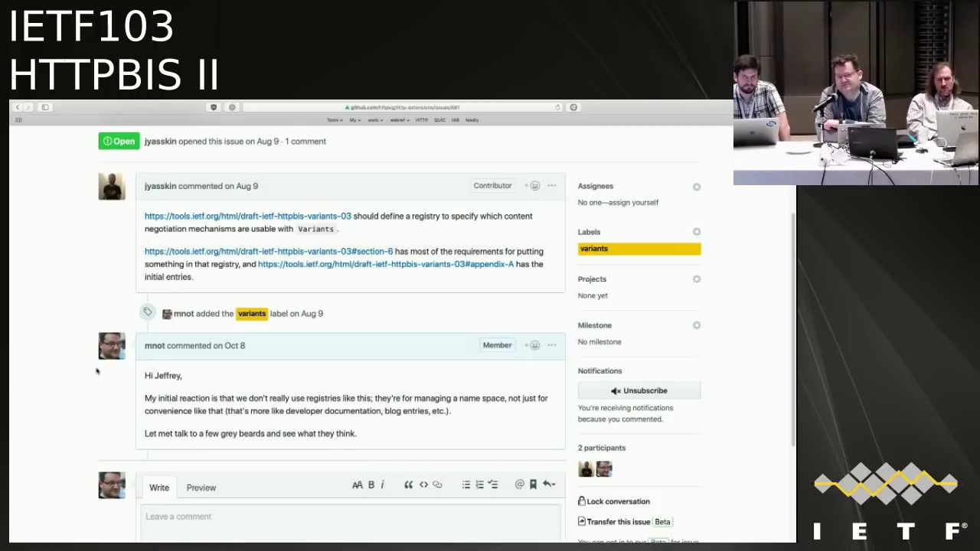980x551 pixels.
Task: Click the shield extension icon in Safari toolbar
Action: click(214, 107)
